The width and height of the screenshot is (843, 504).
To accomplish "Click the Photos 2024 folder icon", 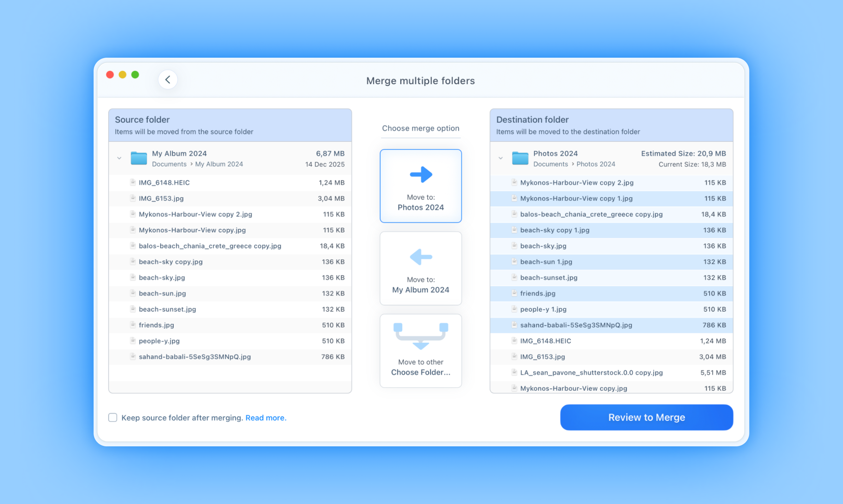I will [520, 158].
